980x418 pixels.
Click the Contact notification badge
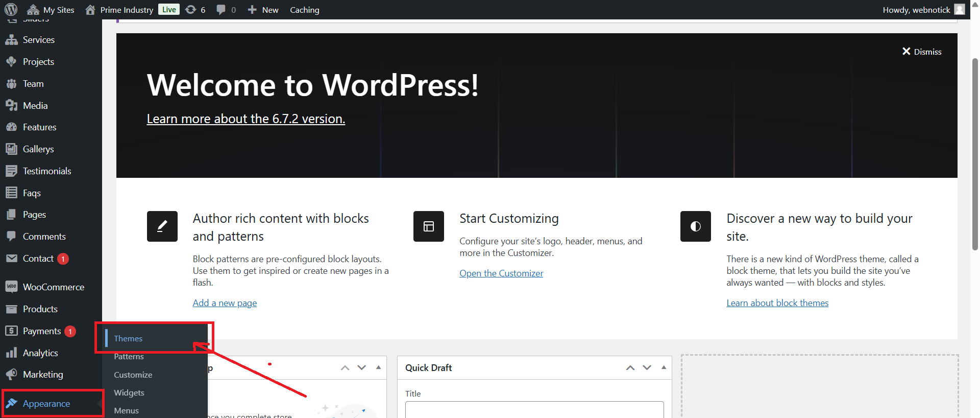coord(63,259)
